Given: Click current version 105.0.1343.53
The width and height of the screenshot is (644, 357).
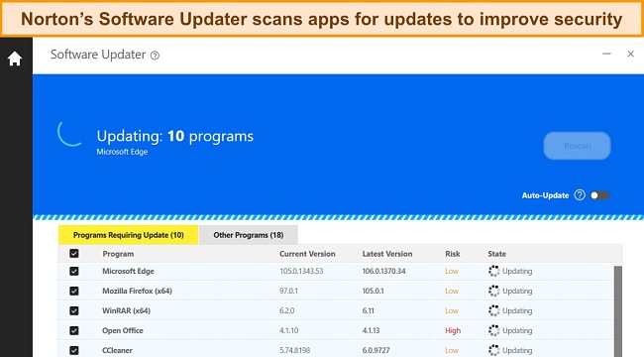Looking at the screenshot, I should pyautogui.click(x=301, y=271).
